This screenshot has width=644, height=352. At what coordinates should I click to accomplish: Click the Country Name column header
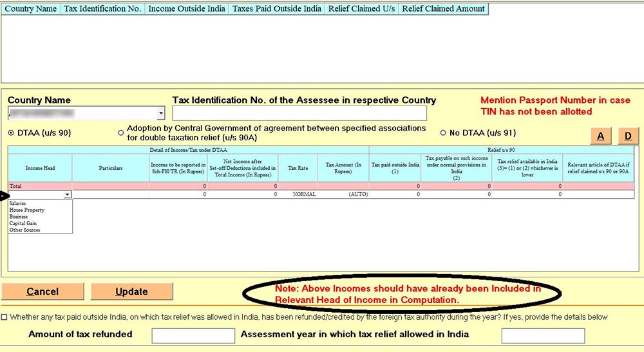(31, 9)
